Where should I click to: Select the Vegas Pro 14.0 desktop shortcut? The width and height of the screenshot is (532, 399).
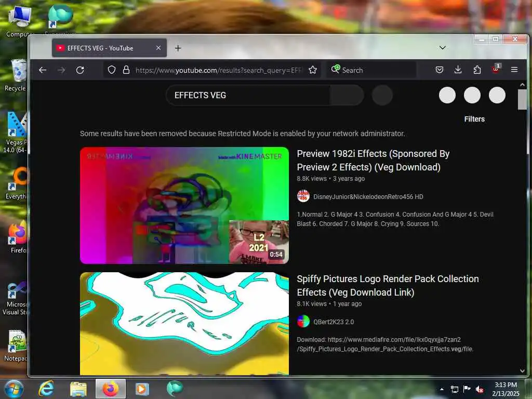(x=15, y=132)
